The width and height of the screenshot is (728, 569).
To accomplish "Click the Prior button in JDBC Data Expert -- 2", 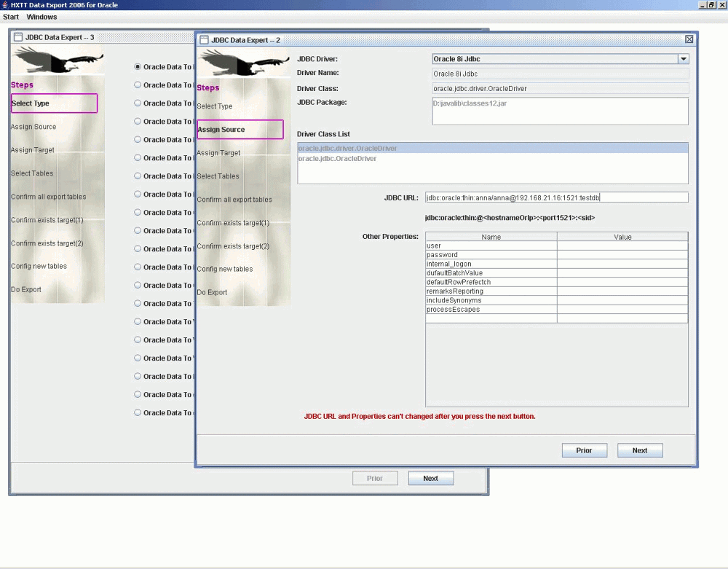I will [x=584, y=450].
